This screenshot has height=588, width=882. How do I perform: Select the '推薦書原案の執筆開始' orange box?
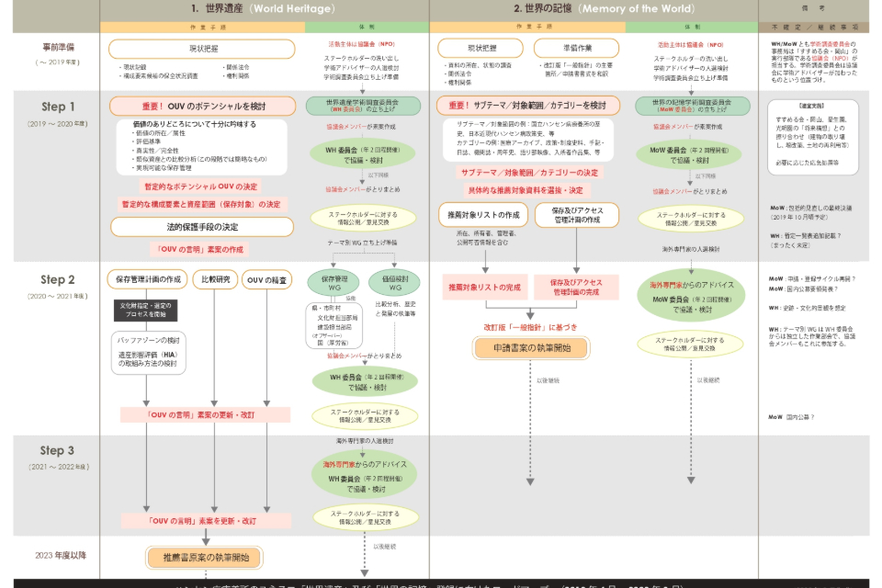205,558
